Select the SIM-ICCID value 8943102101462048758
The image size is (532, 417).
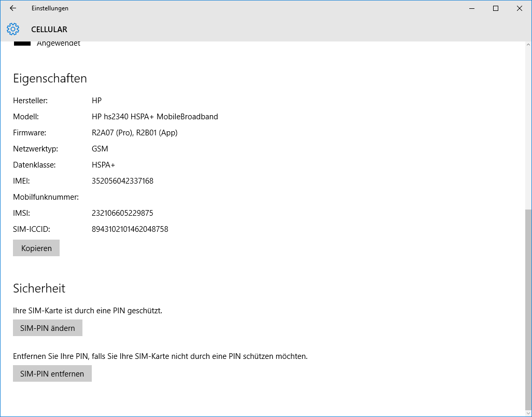click(130, 229)
